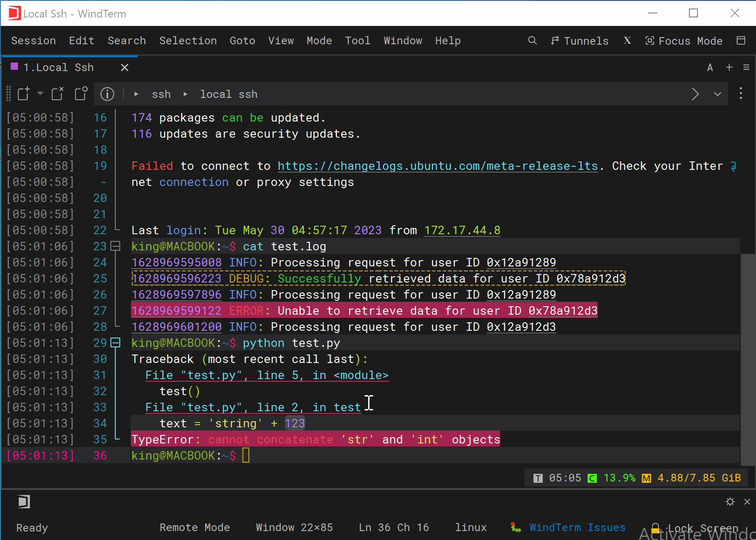Click the green C CPU usage icon

click(x=592, y=478)
